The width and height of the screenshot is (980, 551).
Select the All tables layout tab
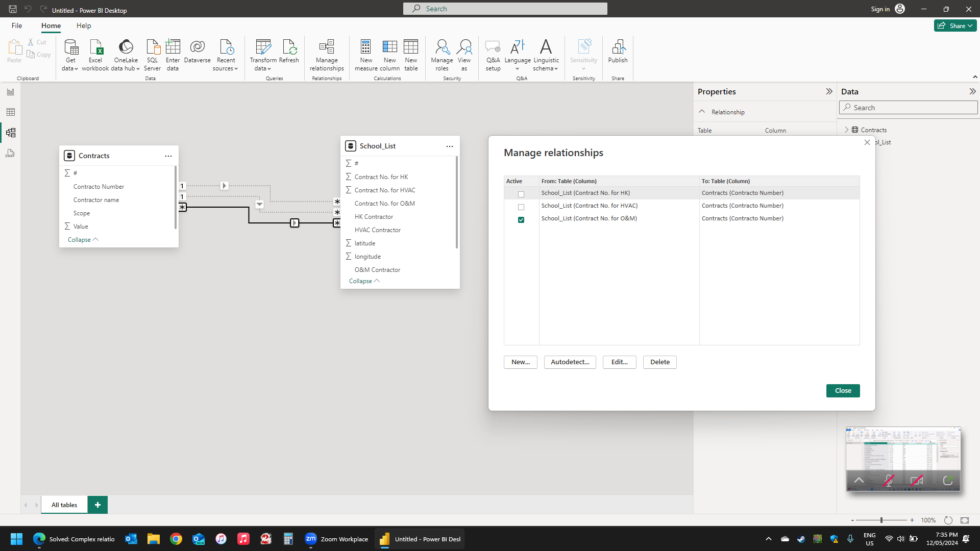point(64,505)
